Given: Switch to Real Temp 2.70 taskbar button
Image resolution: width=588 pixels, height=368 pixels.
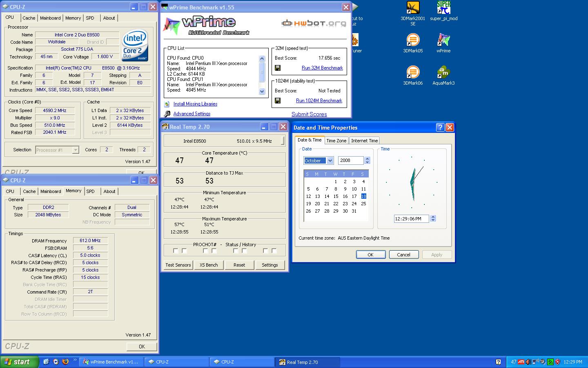Looking at the screenshot, I should 307,362.
